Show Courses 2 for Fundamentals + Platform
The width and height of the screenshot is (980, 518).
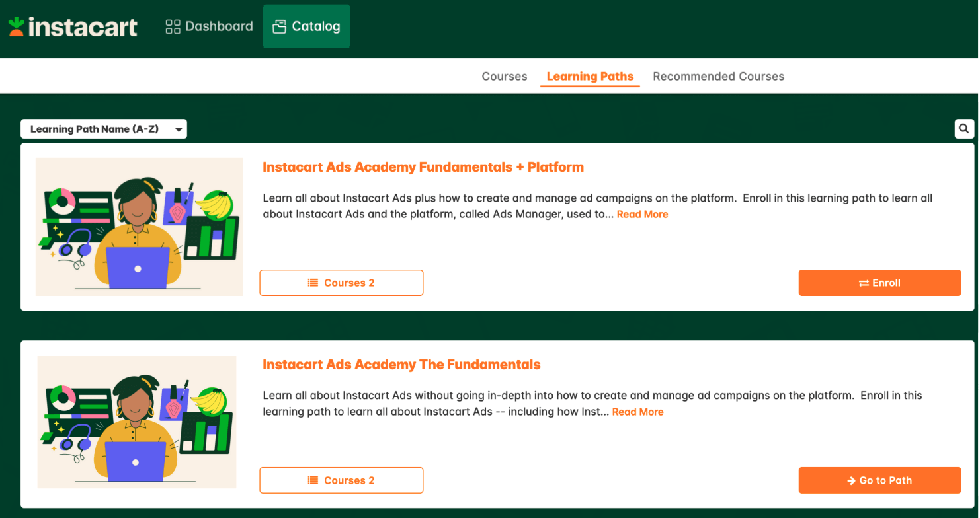point(341,283)
